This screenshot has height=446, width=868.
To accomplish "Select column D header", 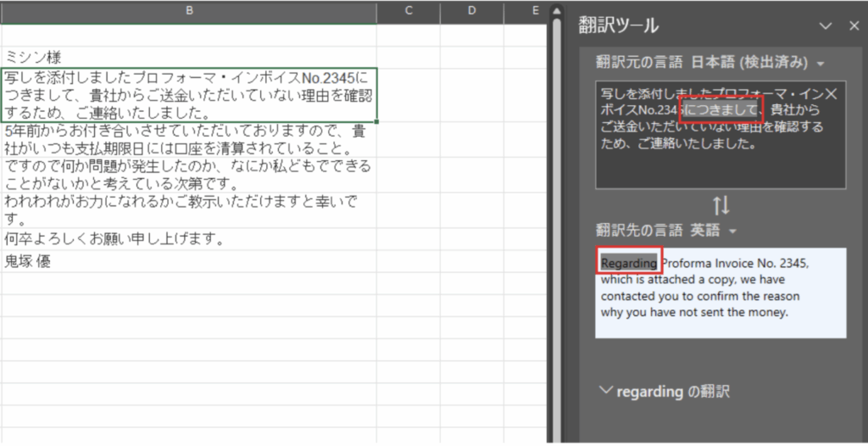I will [471, 10].
